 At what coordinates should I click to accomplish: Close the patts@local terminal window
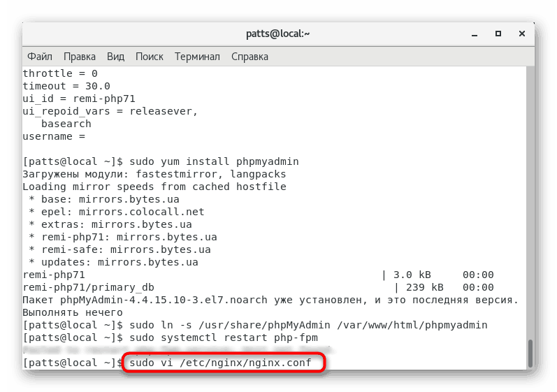click(522, 34)
